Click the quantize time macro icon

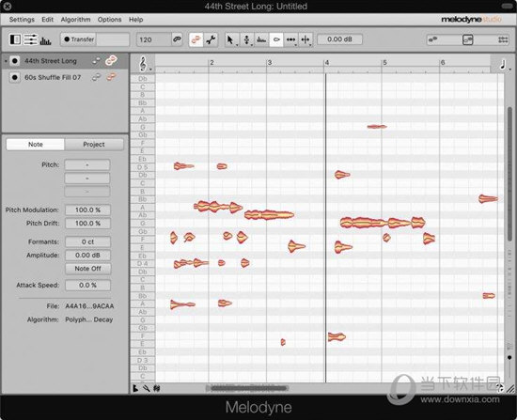click(468, 39)
